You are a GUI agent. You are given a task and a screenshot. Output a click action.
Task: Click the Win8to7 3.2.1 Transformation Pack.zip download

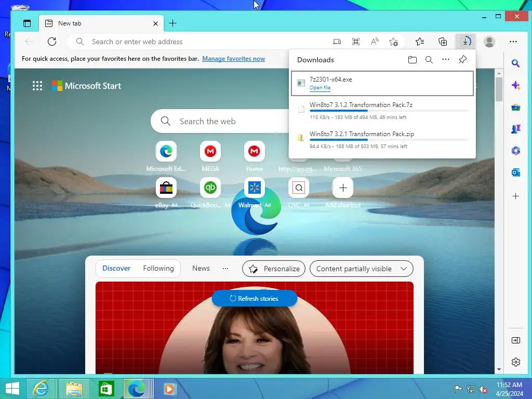coord(382,140)
